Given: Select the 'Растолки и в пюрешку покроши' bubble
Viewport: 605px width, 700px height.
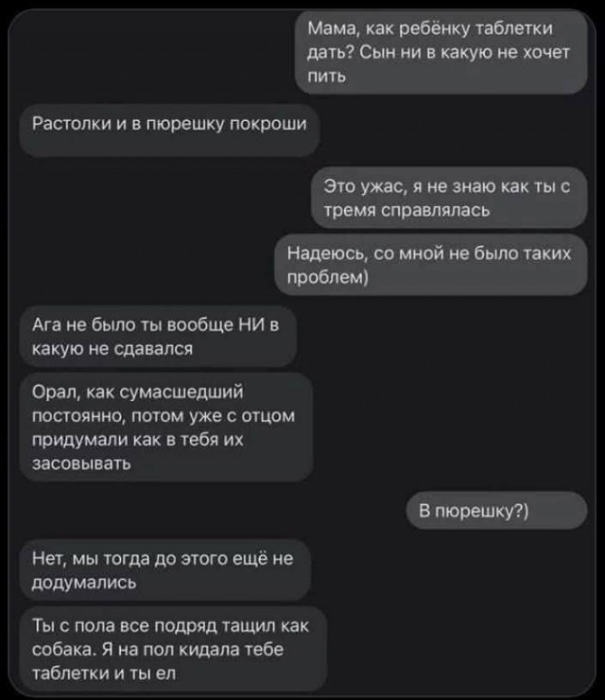Looking at the screenshot, I should point(169,131).
